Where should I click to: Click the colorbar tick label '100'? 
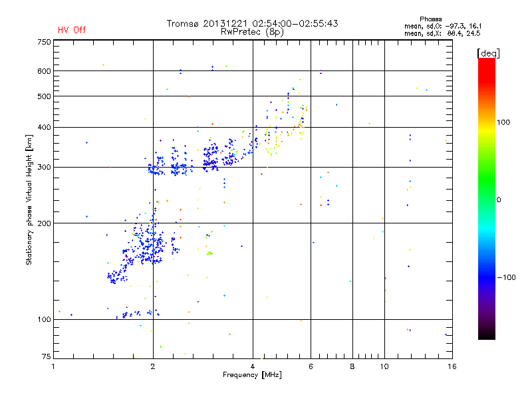point(503,122)
